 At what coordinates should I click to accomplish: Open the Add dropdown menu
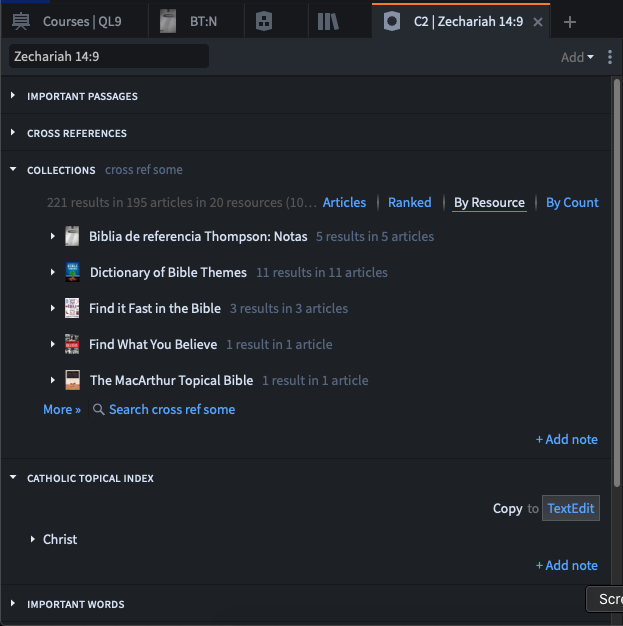pyautogui.click(x=577, y=57)
